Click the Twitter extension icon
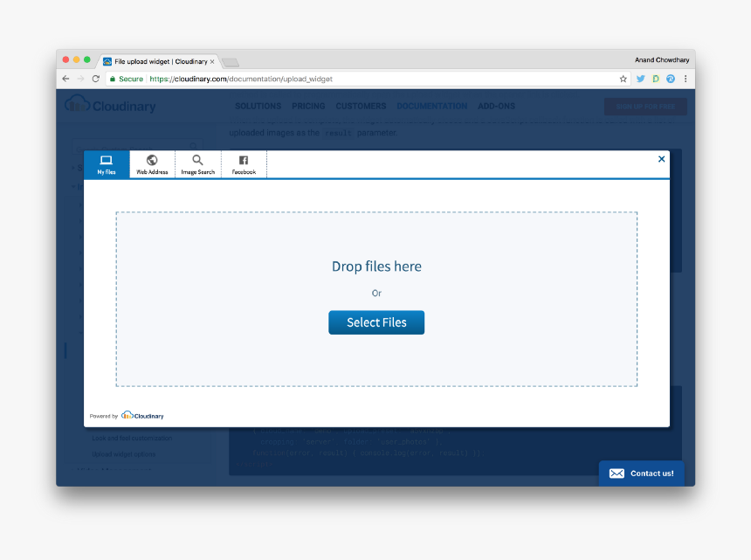Screen dimensions: 751x560 tap(641, 79)
